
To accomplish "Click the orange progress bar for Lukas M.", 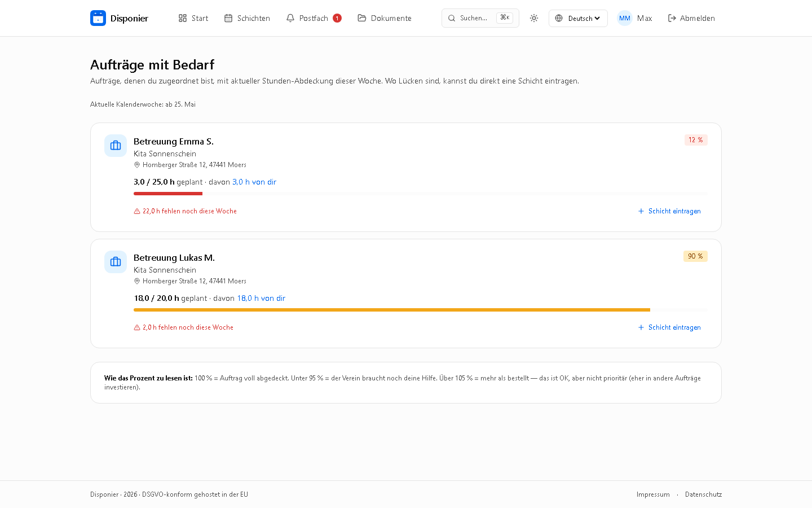I will pos(392,310).
